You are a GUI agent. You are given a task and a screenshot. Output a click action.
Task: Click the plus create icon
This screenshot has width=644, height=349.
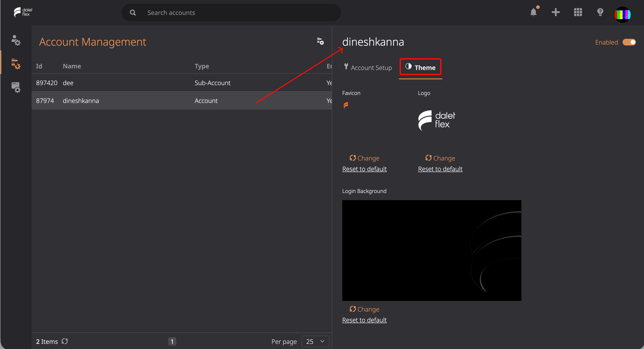556,12
